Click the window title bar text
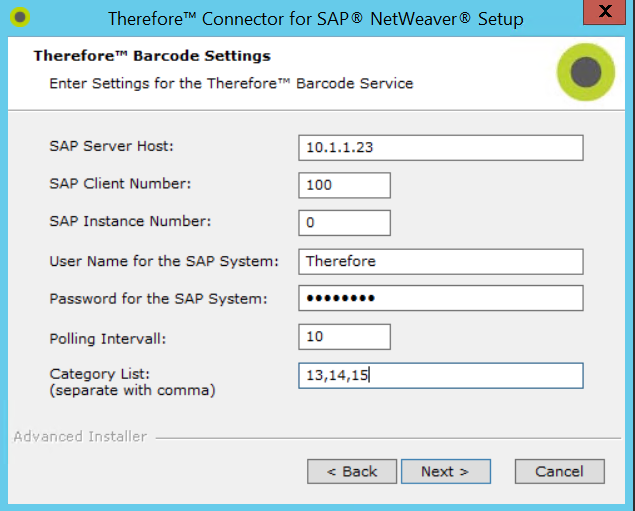This screenshot has height=511, width=635. 315,19
